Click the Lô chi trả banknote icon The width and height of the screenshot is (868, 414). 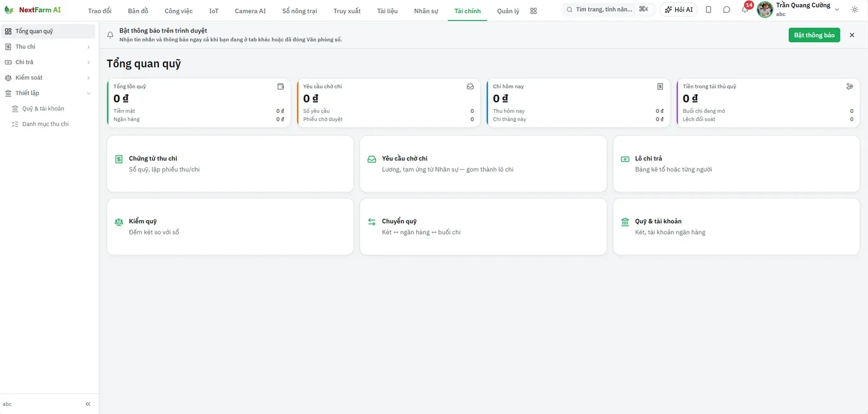pyautogui.click(x=625, y=159)
